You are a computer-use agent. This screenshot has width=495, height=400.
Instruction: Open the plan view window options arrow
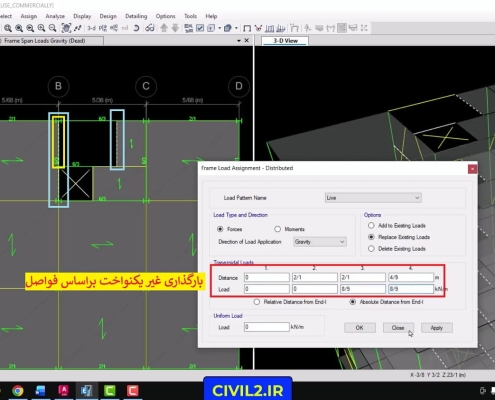[239, 41]
